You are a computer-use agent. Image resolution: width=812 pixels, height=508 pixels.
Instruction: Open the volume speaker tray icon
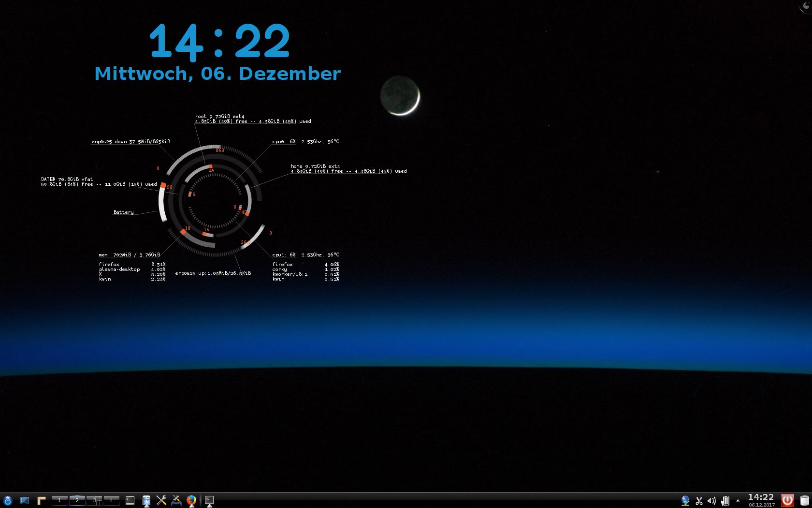pyautogui.click(x=711, y=501)
